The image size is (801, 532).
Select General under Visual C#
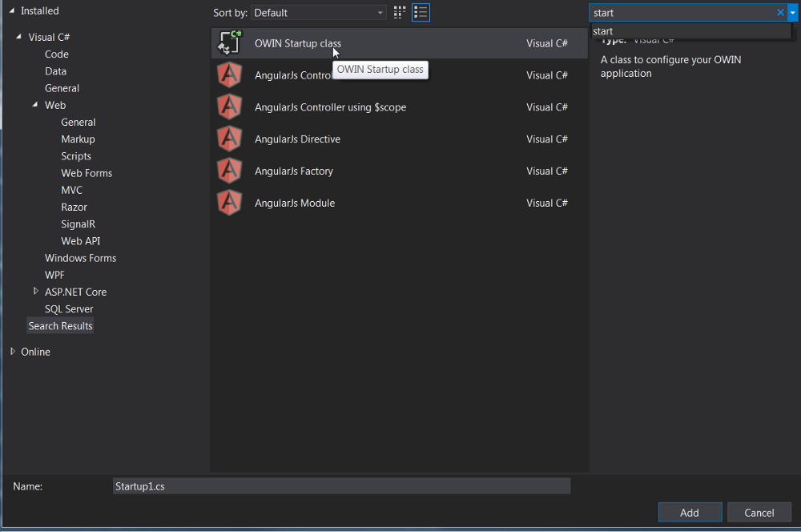(x=62, y=88)
